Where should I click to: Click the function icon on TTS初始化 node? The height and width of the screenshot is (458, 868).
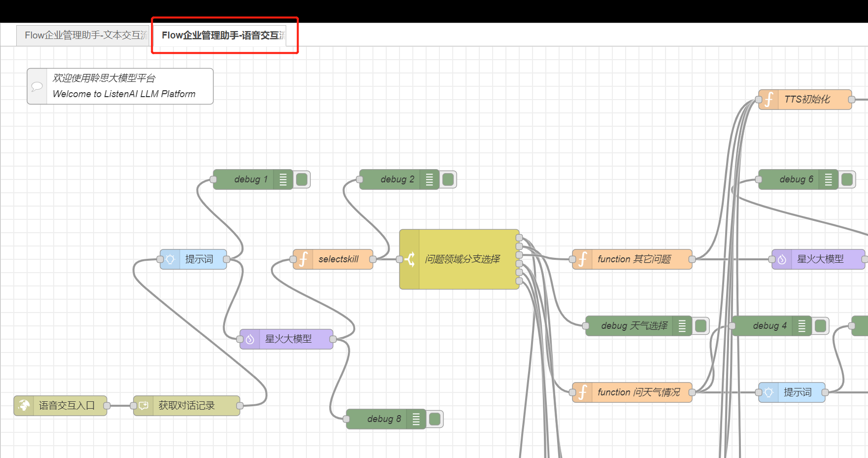769,100
